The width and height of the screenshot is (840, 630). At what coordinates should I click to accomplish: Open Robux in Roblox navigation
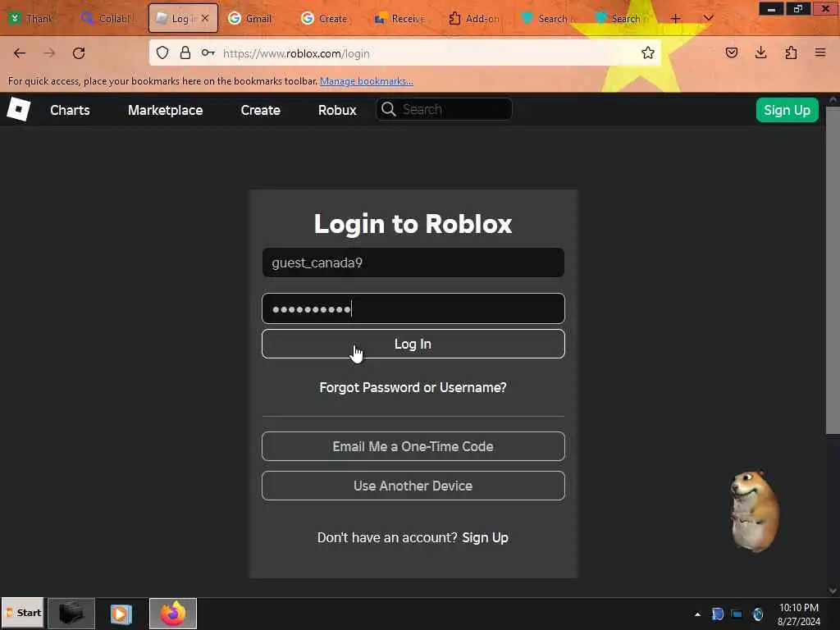[x=337, y=110]
